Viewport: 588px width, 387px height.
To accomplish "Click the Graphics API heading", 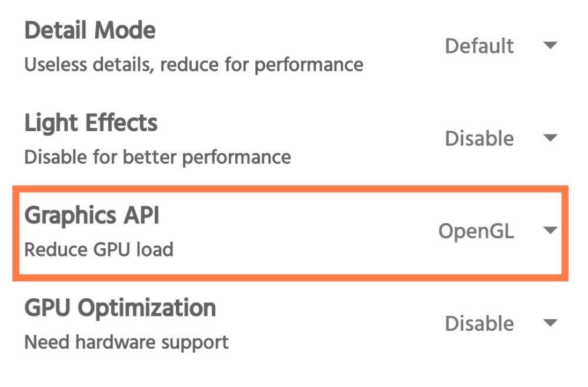I will click(x=92, y=216).
